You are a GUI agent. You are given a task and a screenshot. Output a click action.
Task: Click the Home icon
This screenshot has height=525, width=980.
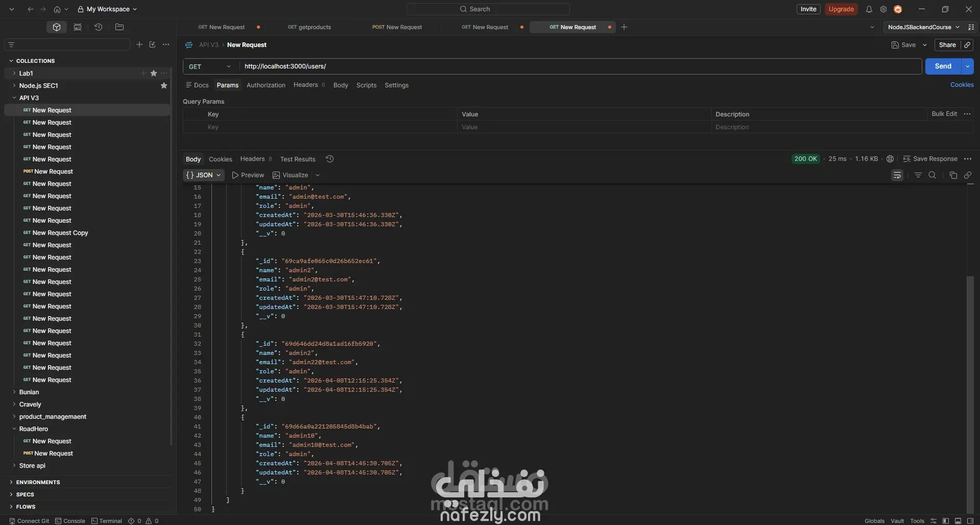point(57,9)
